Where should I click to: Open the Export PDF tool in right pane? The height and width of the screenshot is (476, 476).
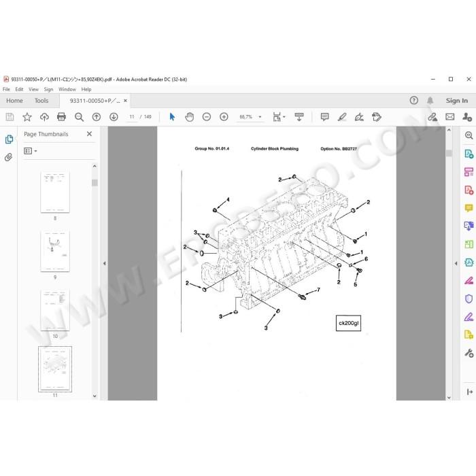469,154
